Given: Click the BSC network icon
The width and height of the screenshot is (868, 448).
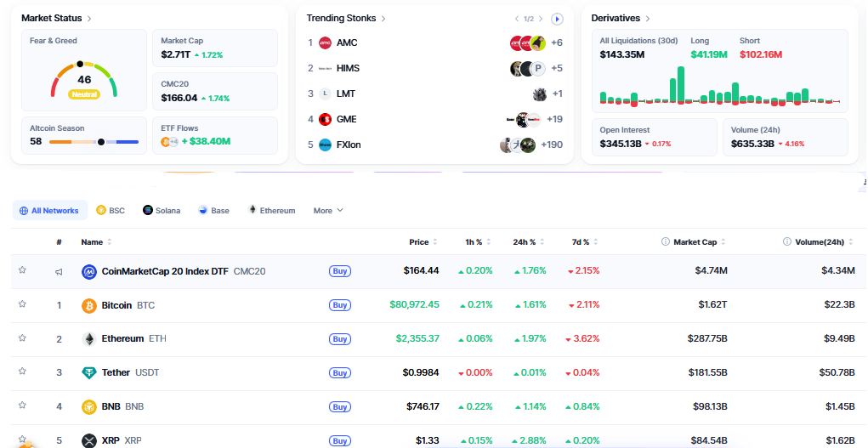Looking at the screenshot, I should tap(101, 210).
